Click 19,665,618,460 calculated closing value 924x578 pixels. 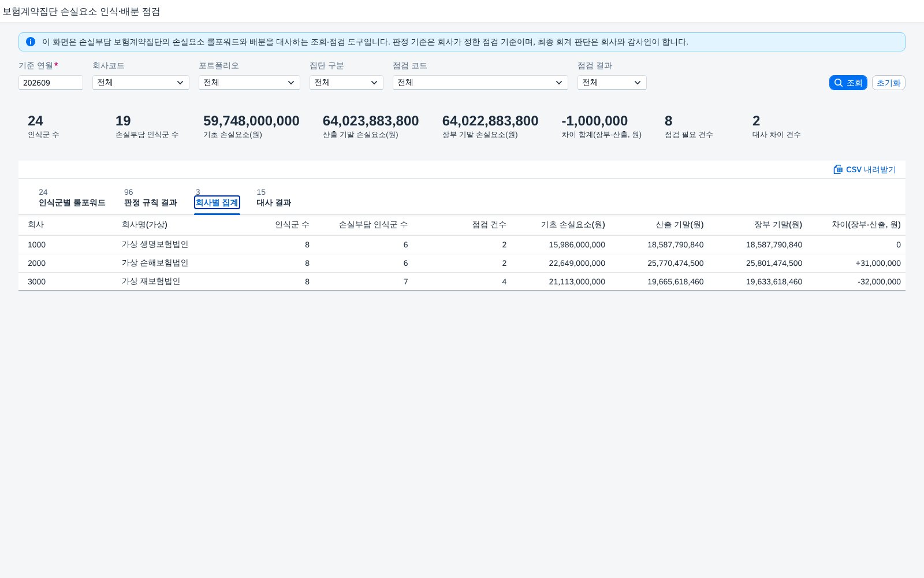click(676, 281)
